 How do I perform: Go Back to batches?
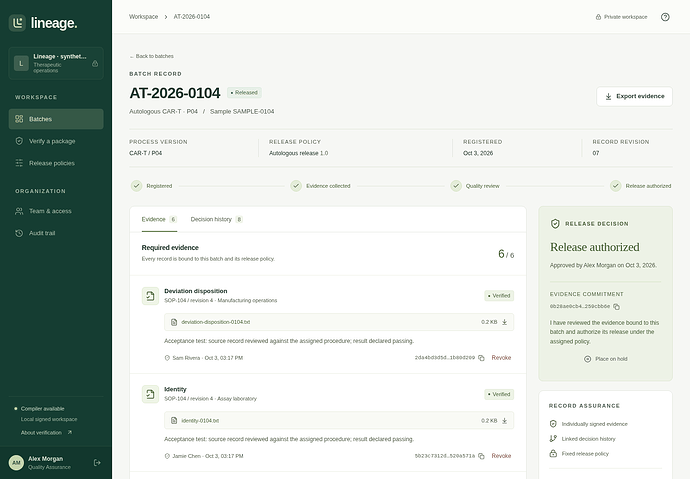click(151, 56)
